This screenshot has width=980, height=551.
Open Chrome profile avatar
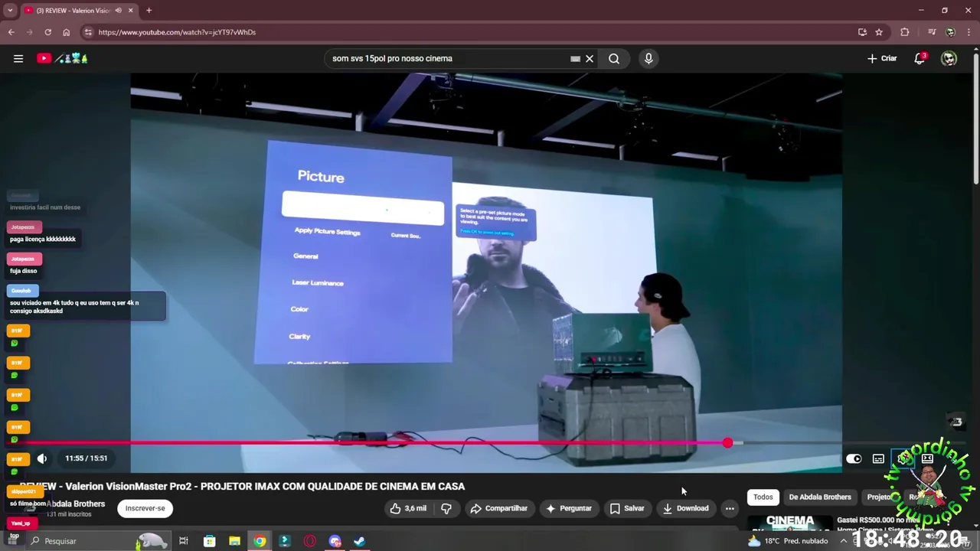coord(950,32)
